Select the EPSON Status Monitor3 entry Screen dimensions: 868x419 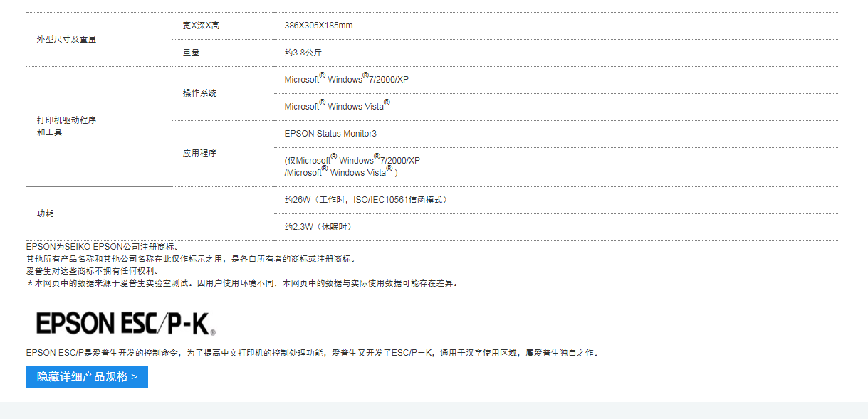[330, 134]
